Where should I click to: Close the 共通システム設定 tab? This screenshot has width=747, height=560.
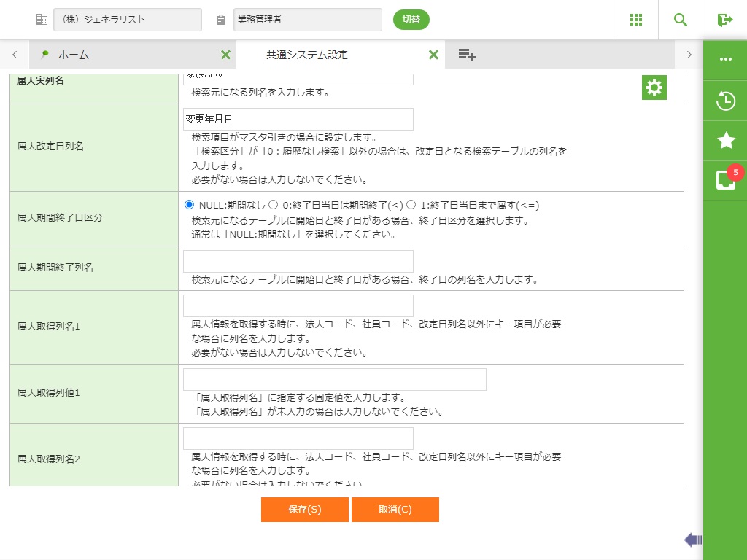[x=433, y=55]
